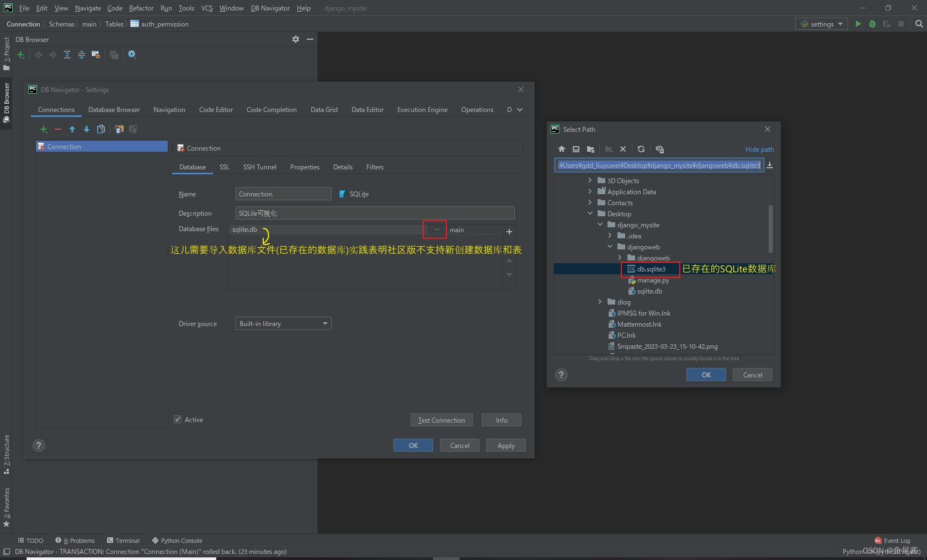Move connection down with blue arrow

(87, 129)
